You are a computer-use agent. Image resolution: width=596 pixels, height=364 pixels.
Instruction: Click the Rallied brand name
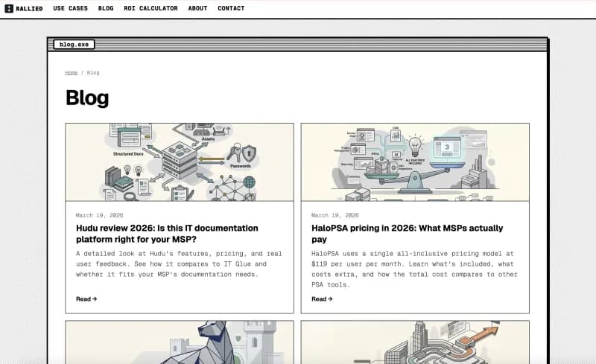29,8
